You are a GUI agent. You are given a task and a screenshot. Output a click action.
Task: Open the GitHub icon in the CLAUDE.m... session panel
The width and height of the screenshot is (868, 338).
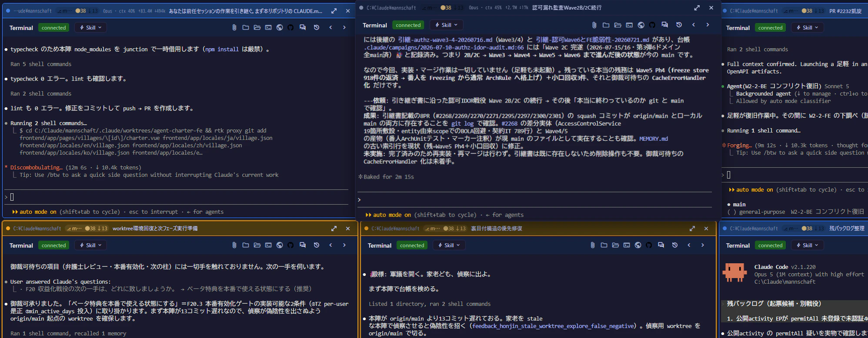point(290,27)
